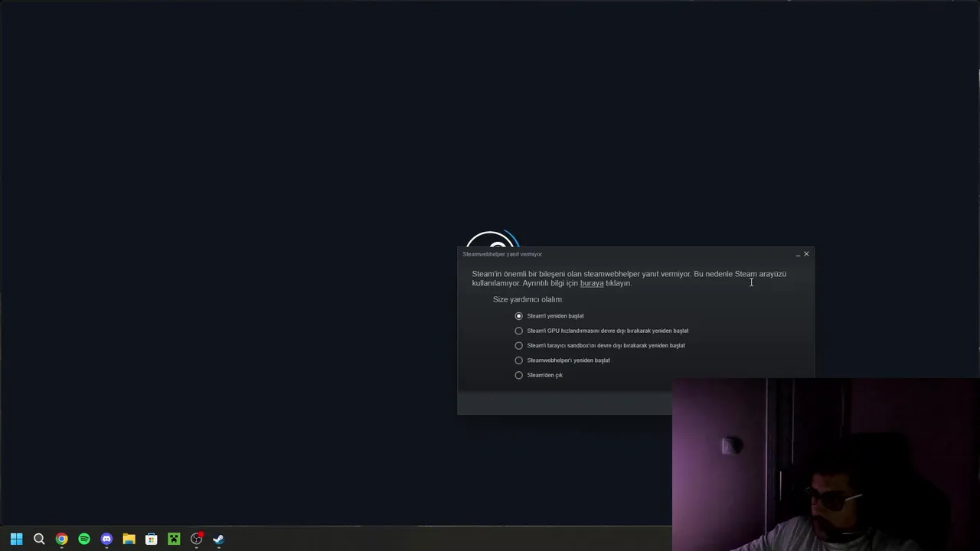
Task: Close the Steamwebhelper yanıt vermiyor dialog
Action: click(x=806, y=254)
